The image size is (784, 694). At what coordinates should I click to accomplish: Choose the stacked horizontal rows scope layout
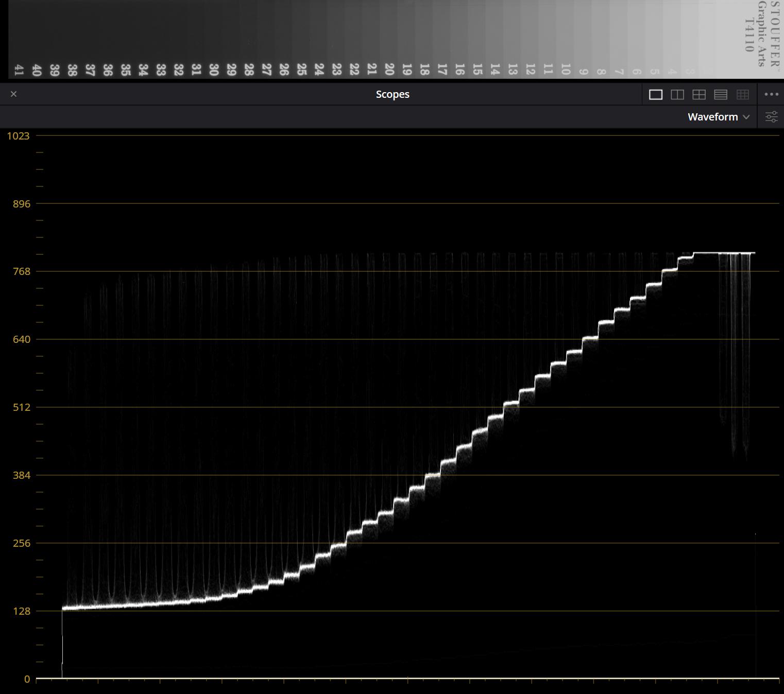click(x=721, y=94)
